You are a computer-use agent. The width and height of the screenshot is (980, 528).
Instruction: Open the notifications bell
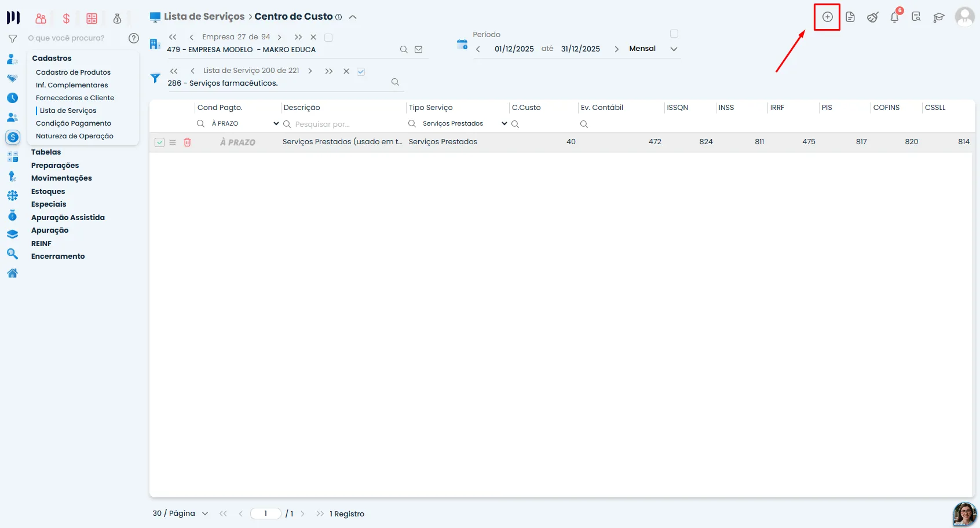tap(895, 17)
